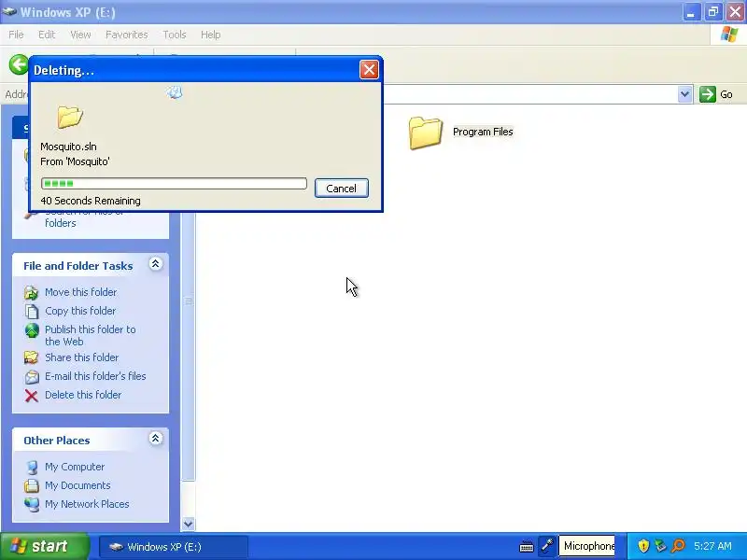Click the From 'Mosquito' text
This screenshot has width=747, height=560.
75,161
